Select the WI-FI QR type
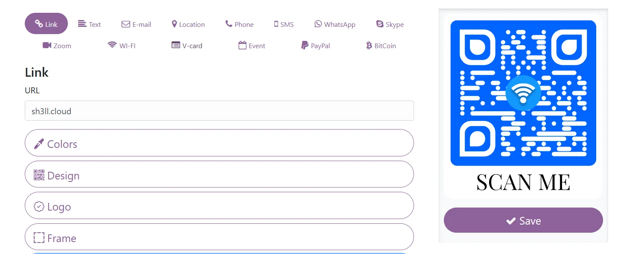The width and height of the screenshot is (644, 254). tap(121, 46)
